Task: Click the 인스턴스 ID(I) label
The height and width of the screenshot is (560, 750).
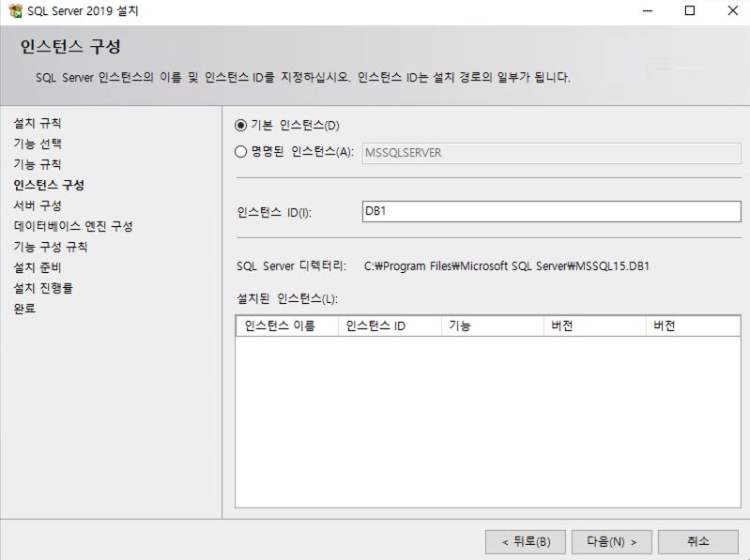Action: [x=274, y=212]
